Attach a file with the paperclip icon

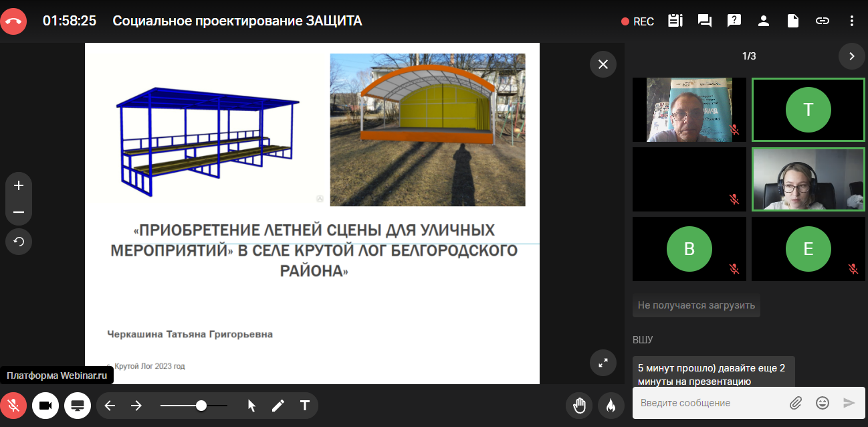click(x=795, y=403)
